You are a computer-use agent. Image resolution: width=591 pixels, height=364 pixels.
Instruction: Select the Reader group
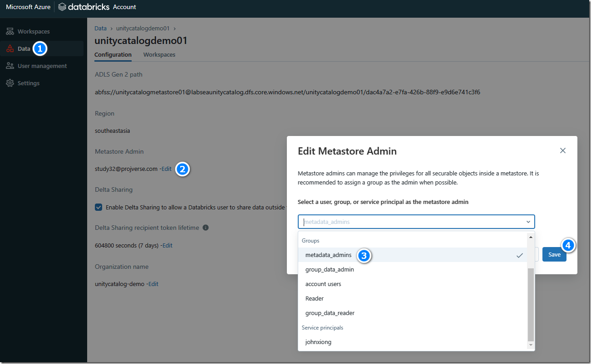[413, 299]
